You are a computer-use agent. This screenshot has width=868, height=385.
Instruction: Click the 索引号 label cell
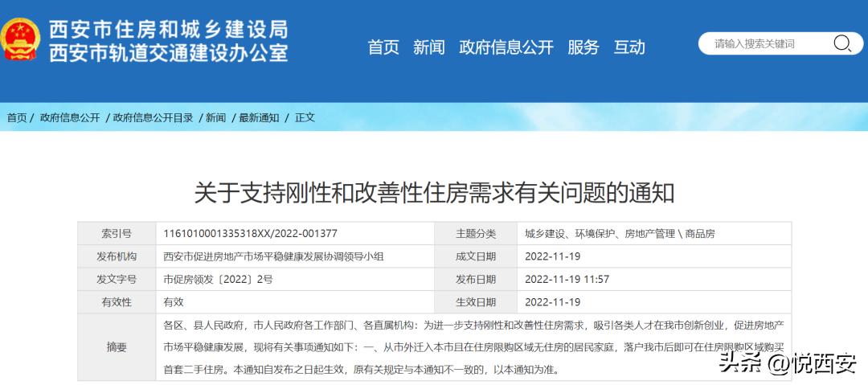(117, 234)
